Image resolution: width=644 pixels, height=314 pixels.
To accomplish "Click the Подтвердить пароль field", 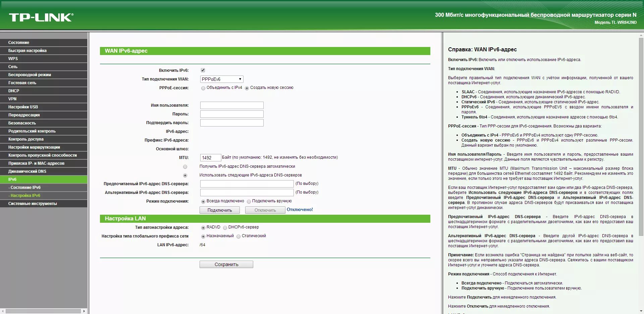I will 232,123.
